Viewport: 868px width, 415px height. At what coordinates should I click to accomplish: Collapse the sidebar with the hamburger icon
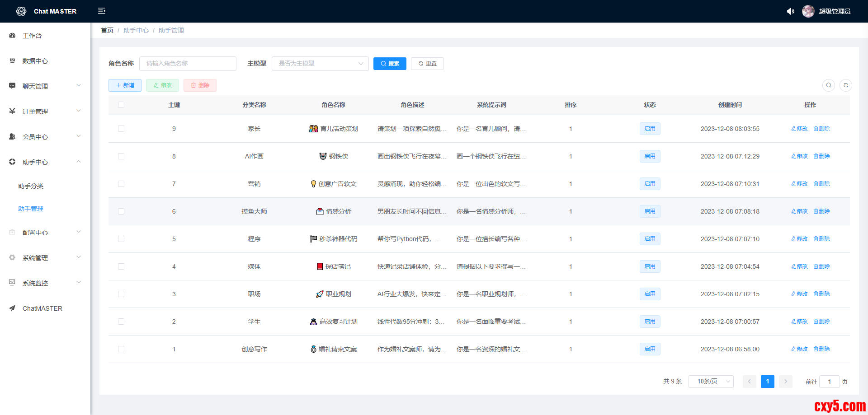tap(102, 11)
